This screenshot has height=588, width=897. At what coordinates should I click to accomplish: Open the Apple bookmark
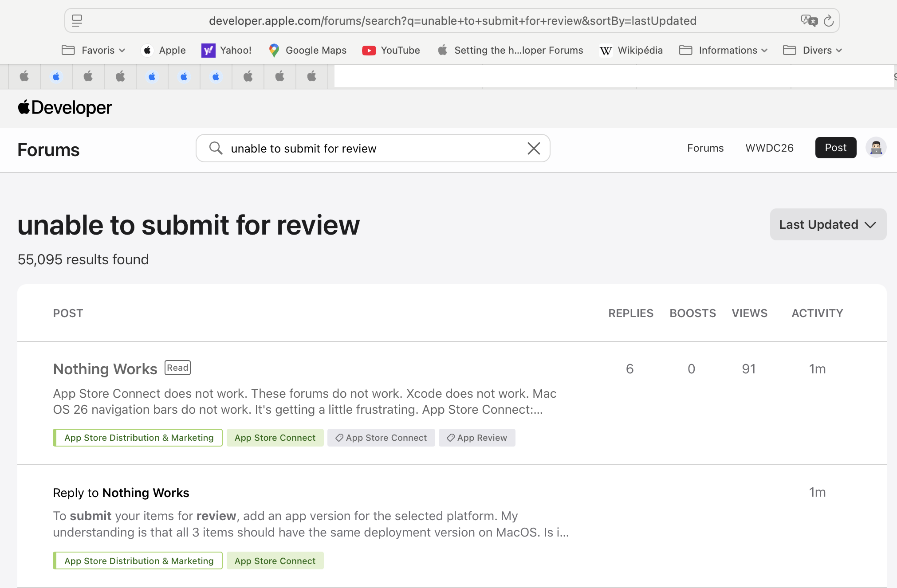coord(164,50)
